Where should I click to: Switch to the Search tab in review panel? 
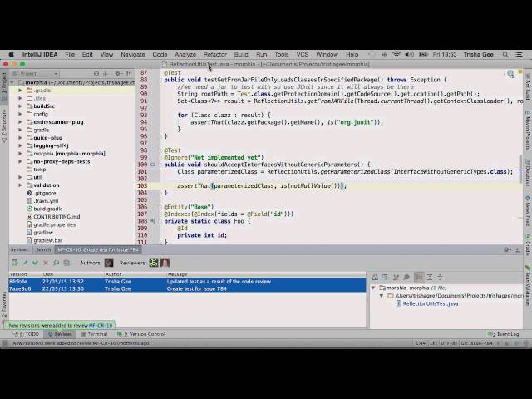click(x=43, y=249)
